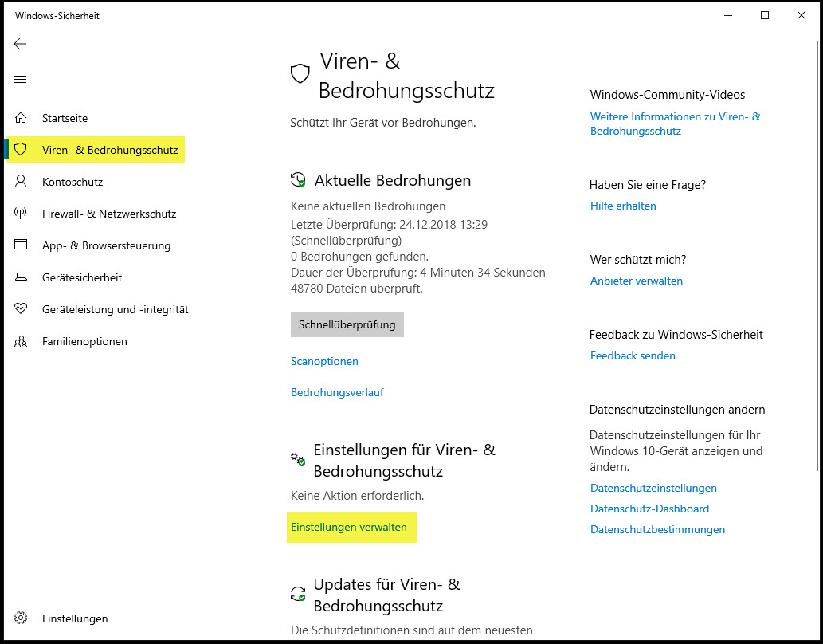
Task: Open Gerätesicherheit laptop icon
Action: (21, 277)
